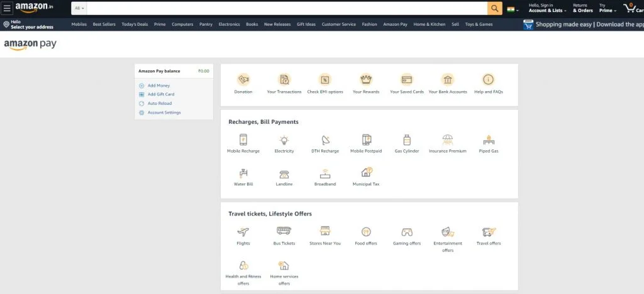Go to Today's Deals

pyautogui.click(x=135, y=24)
